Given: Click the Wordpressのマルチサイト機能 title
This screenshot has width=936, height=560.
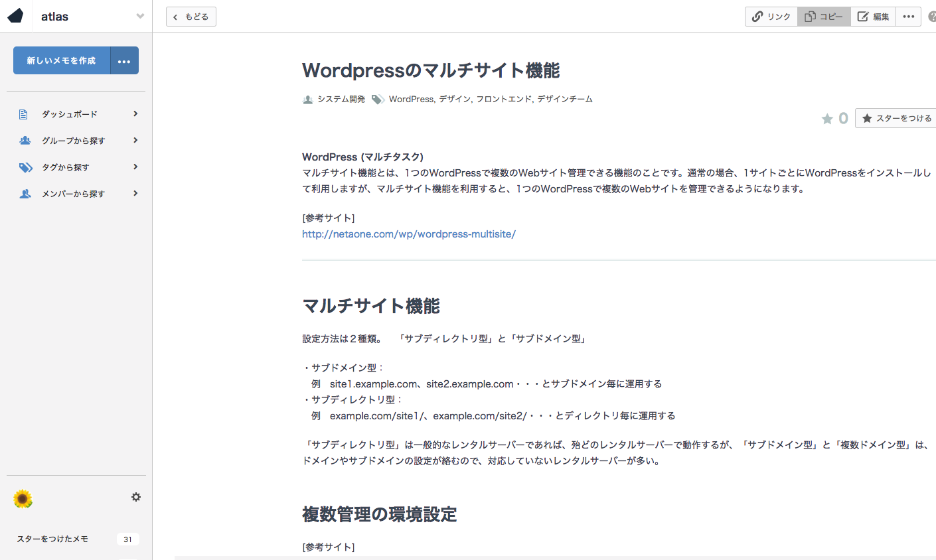Looking at the screenshot, I should [431, 70].
